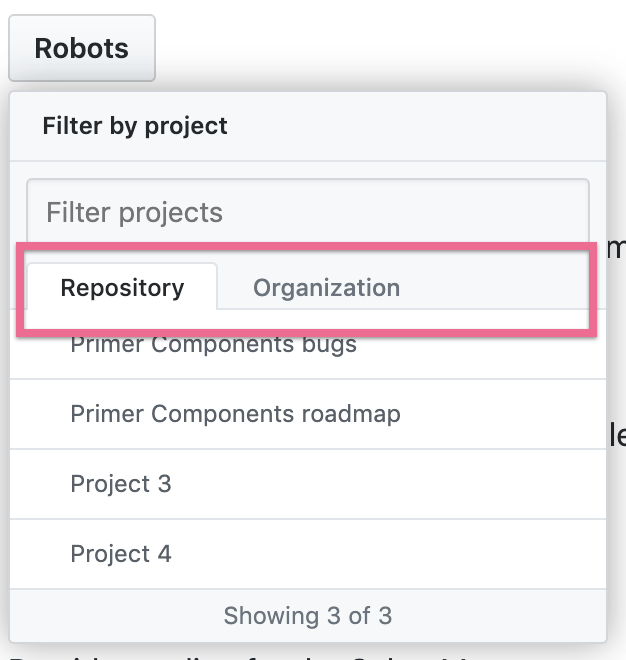Select the Primer Components bugs project

(213, 346)
